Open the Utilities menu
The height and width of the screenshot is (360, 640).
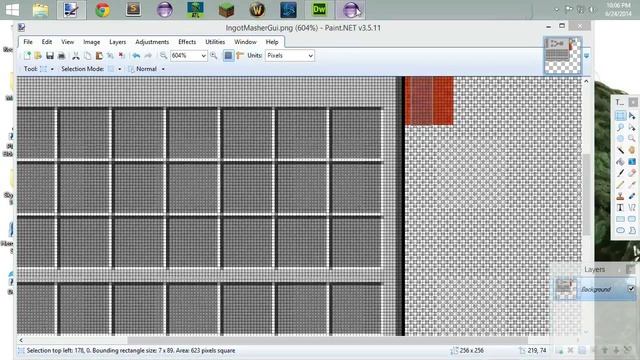(x=215, y=42)
